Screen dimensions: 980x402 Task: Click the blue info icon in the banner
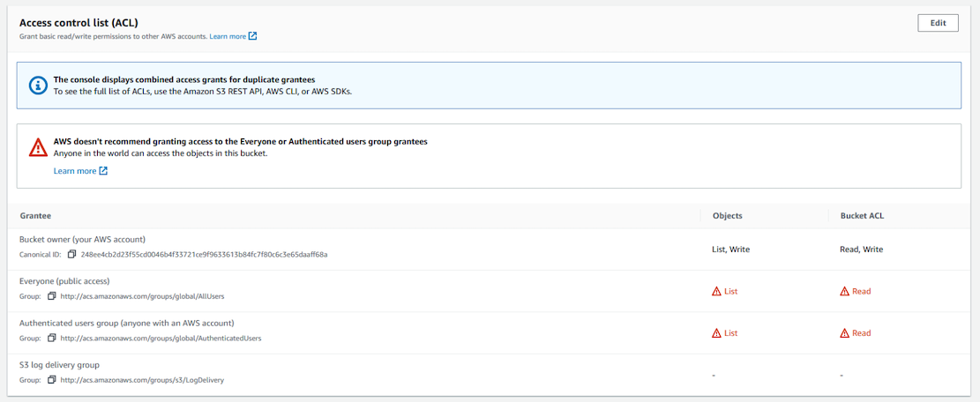click(x=38, y=86)
